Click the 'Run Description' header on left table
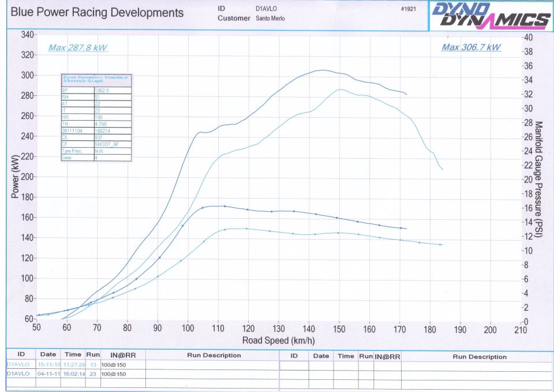 (214, 356)
